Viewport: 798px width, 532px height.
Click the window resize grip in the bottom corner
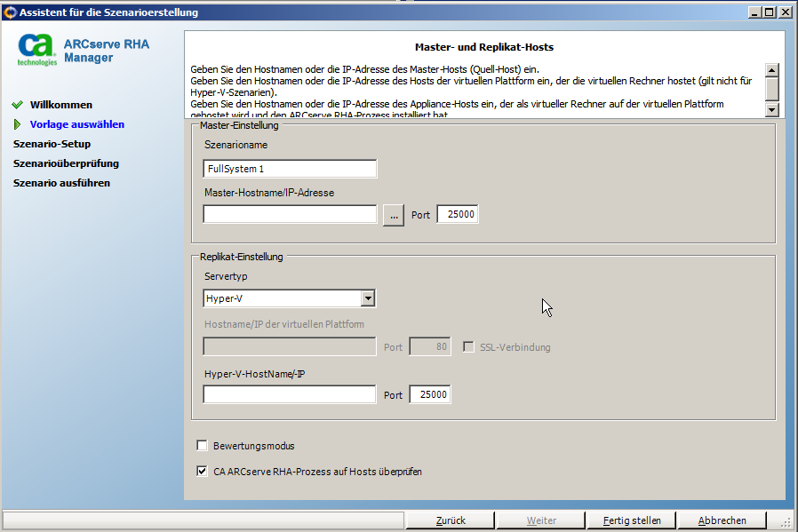tap(786, 522)
